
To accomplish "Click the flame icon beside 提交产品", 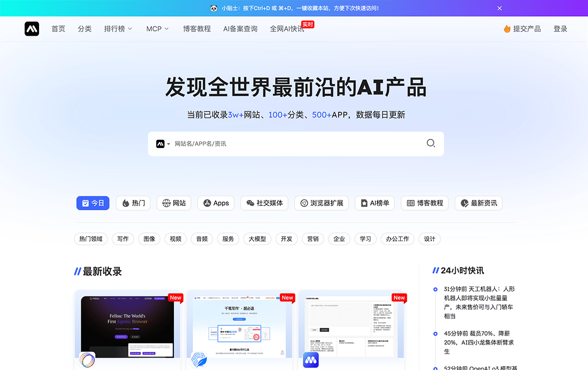I will 507,29.
